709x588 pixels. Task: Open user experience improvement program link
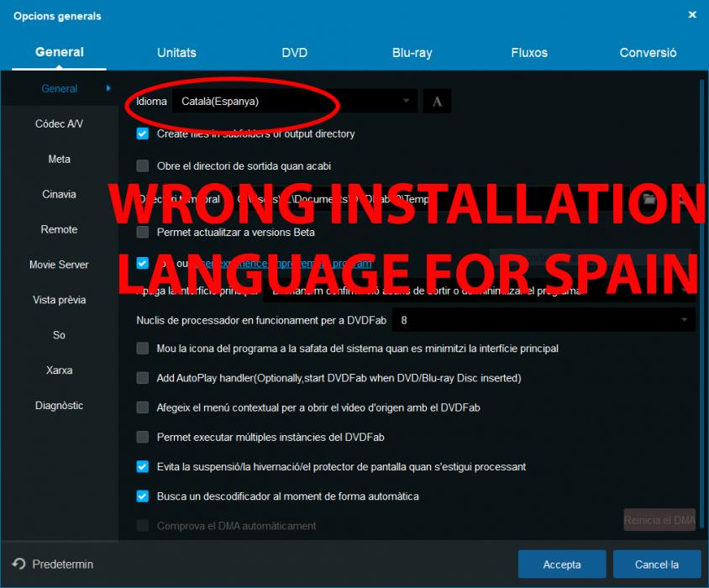point(286,263)
